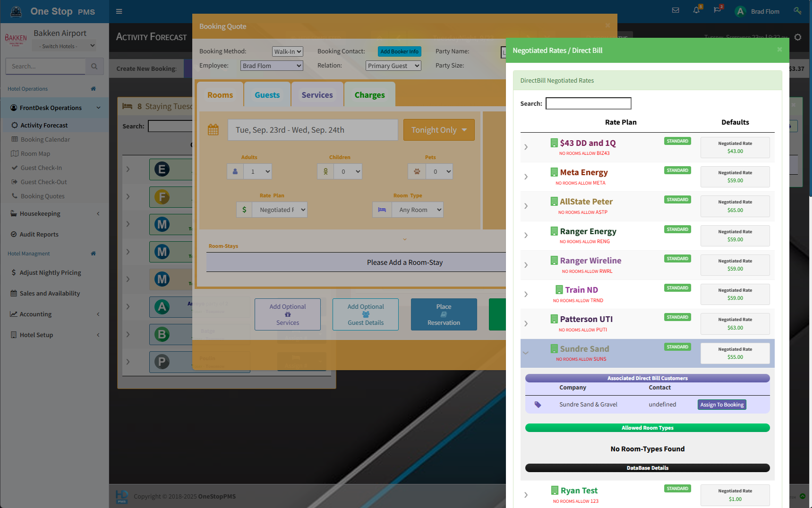
Task: Open the Tonight Only dropdown
Action: click(439, 130)
